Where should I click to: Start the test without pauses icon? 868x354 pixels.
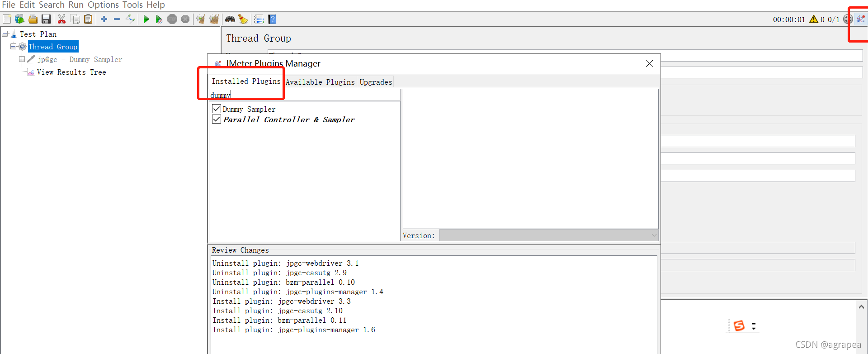tap(159, 19)
